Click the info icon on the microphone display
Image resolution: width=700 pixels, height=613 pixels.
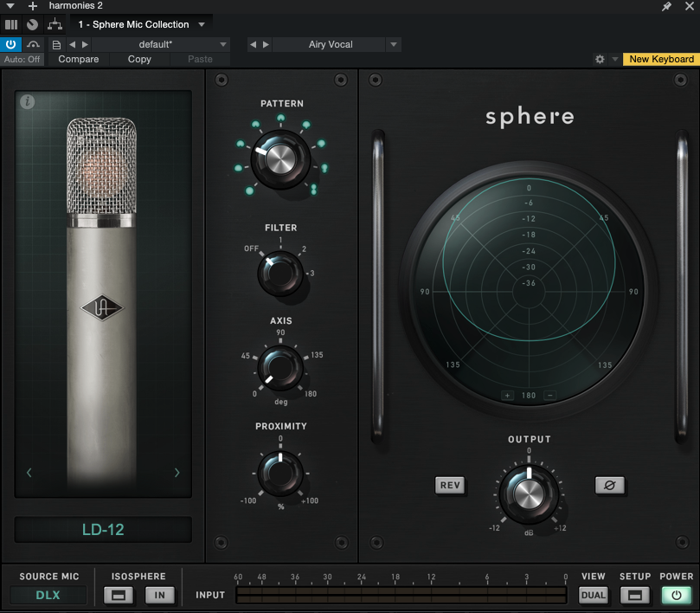point(27,102)
